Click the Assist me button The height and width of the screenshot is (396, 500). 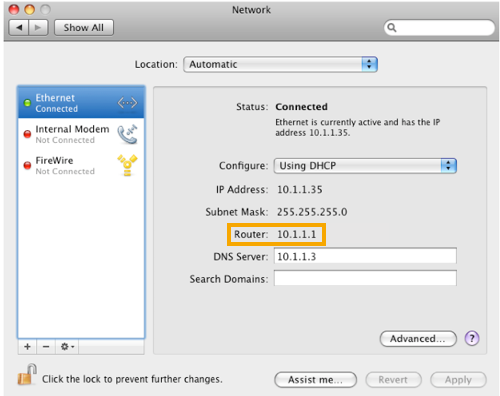[x=315, y=380]
